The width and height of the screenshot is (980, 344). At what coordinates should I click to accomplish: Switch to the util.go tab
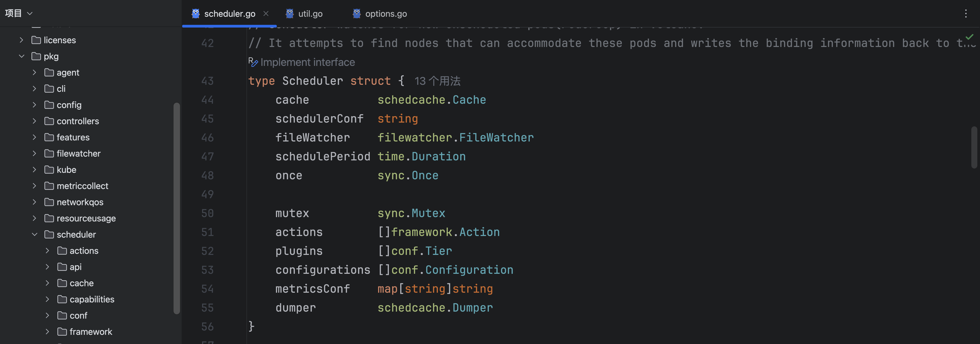pos(310,14)
